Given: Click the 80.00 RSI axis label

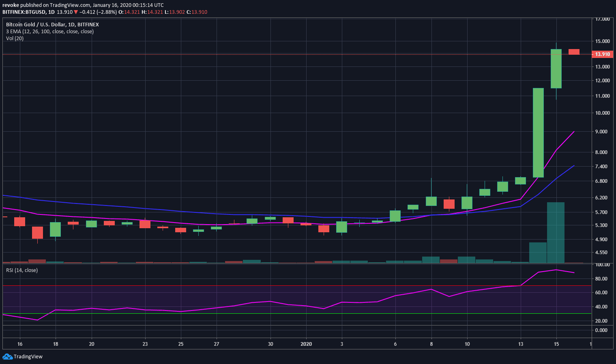Looking at the screenshot, I should pos(601,279).
